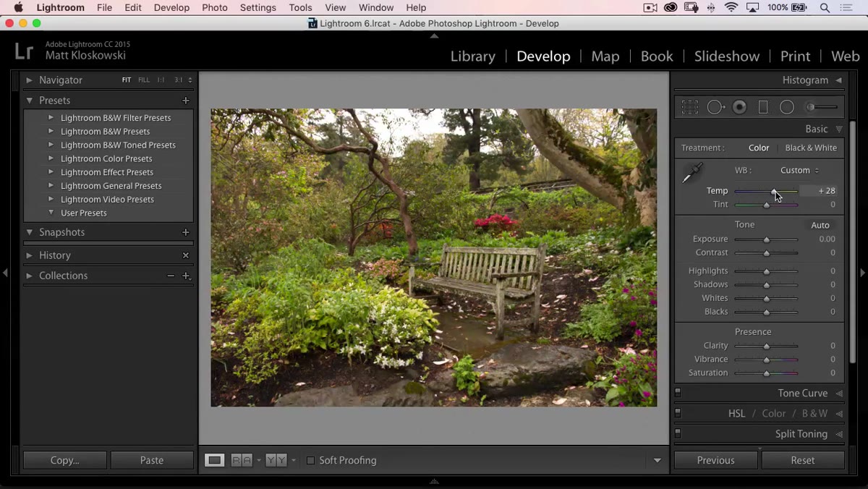Open the Photo menu

[x=215, y=7]
